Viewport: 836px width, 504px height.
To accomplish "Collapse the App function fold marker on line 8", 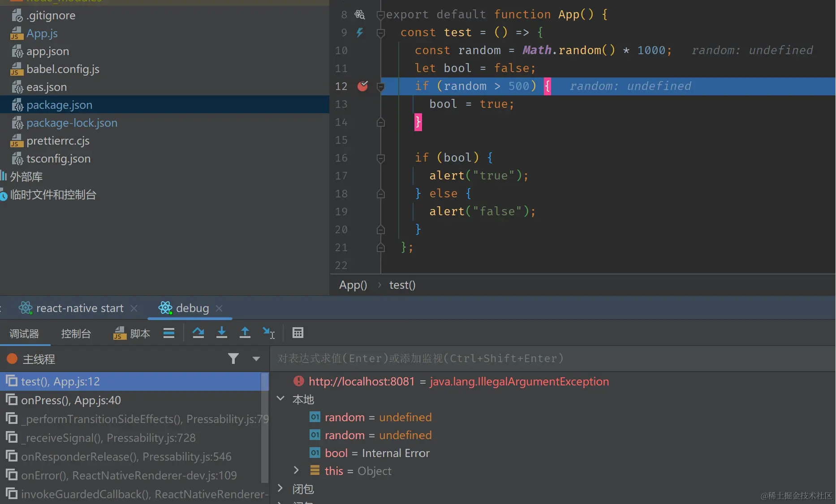I will click(x=380, y=15).
